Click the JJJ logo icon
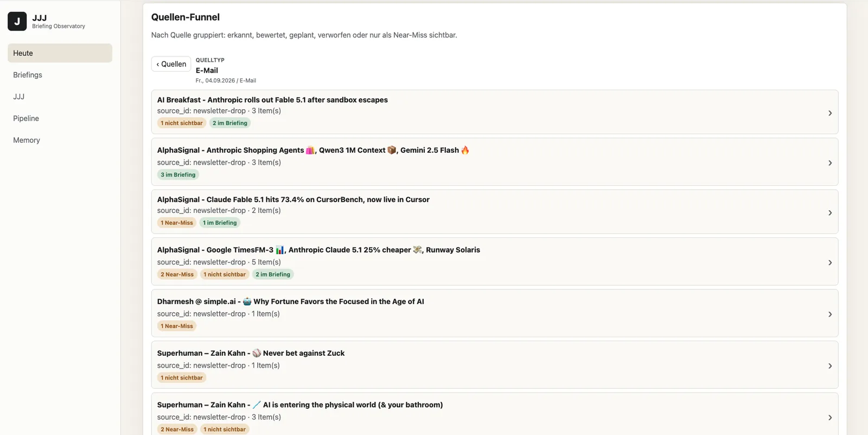The width and height of the screenshot is (868, 435). click(x=17, y=21)
